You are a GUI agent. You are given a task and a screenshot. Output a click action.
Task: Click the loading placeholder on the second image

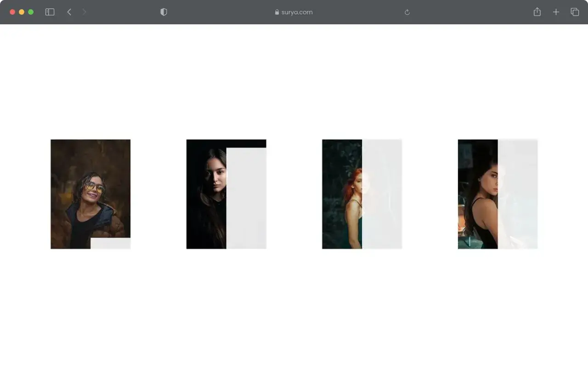click(x=246, y=197)
